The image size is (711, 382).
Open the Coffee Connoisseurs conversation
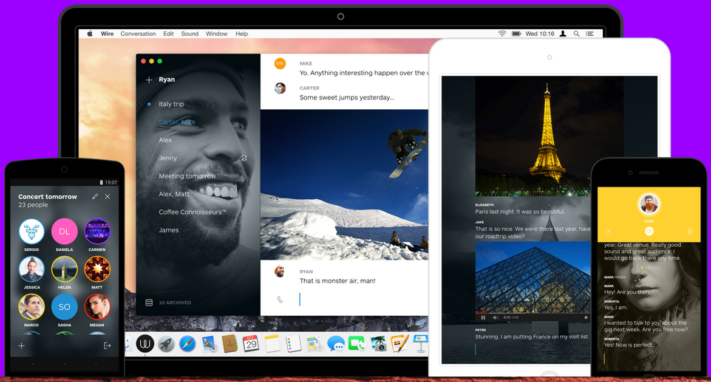tap(192, 212)
